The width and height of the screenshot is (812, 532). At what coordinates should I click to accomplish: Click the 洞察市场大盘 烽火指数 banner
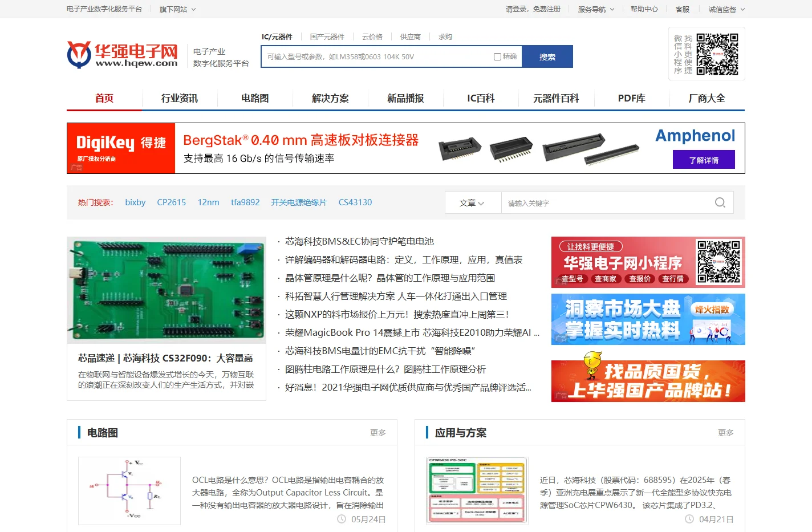click(x=648, y=319)
